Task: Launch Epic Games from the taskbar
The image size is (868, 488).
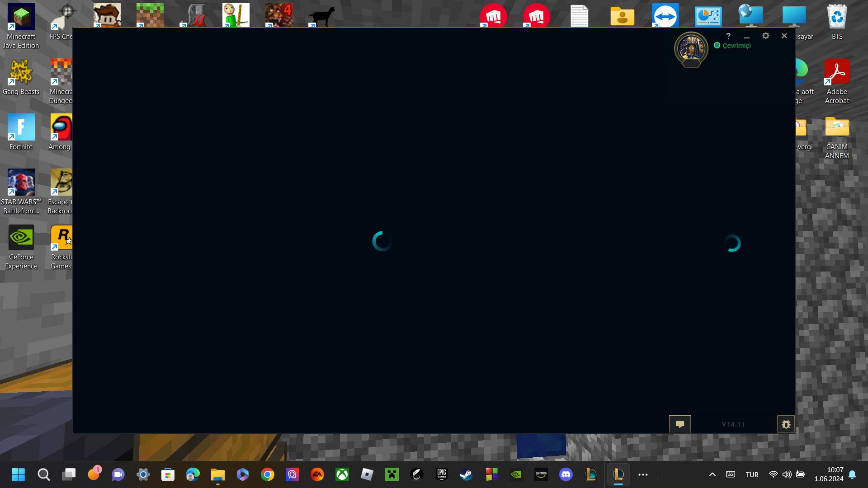Action: [x=441, y=474]
